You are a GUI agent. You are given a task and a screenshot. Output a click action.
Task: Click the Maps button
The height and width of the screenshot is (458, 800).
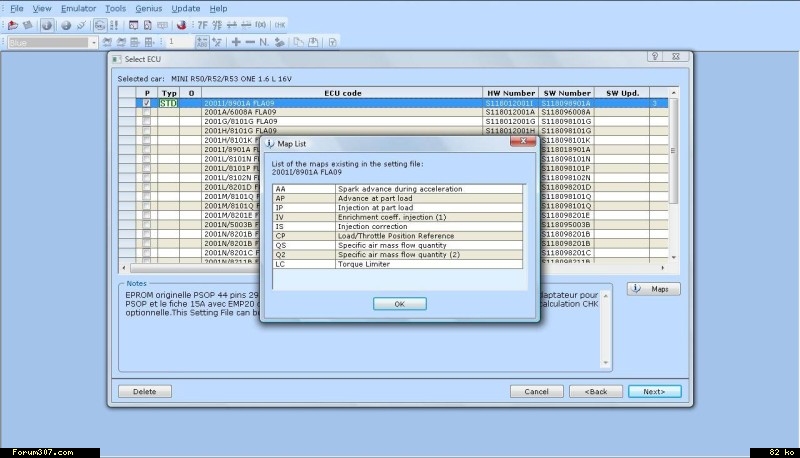click(654, 289)
